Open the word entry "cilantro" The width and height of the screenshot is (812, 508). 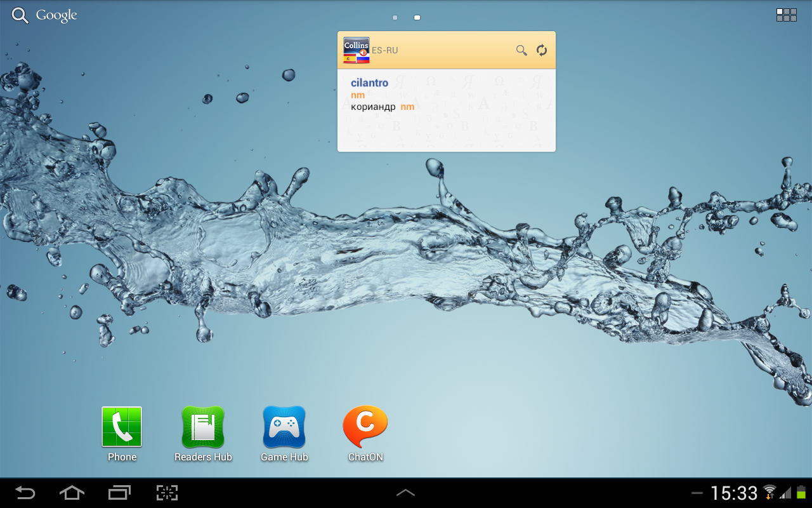[369, 83]
